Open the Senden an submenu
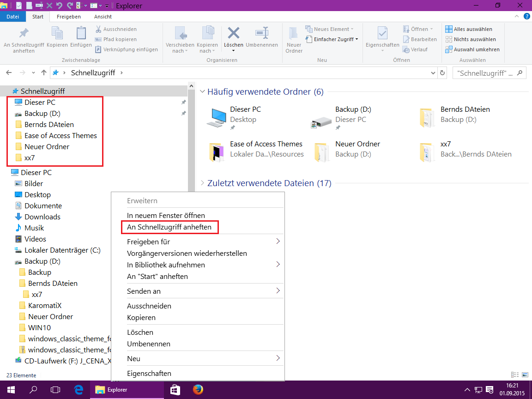Viewport: 532px width, 399px height. click(203, 291)
